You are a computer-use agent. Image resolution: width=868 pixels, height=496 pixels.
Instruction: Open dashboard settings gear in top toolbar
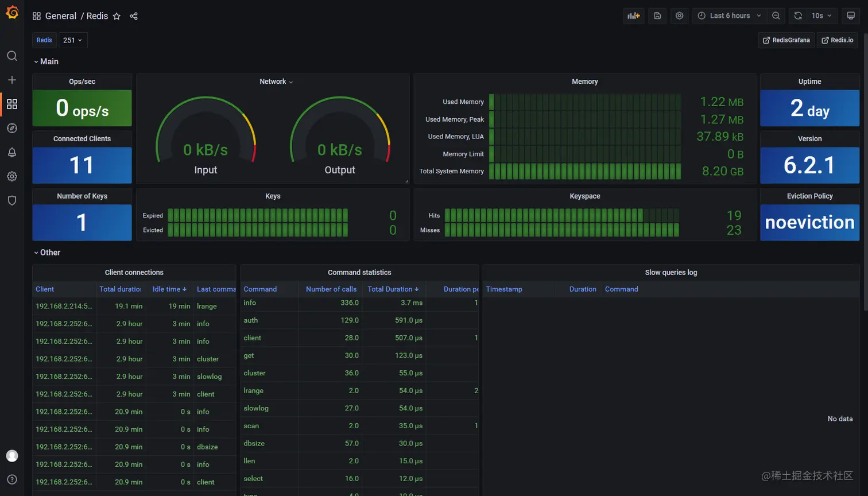pyautogui.click(x=680, y=16)
